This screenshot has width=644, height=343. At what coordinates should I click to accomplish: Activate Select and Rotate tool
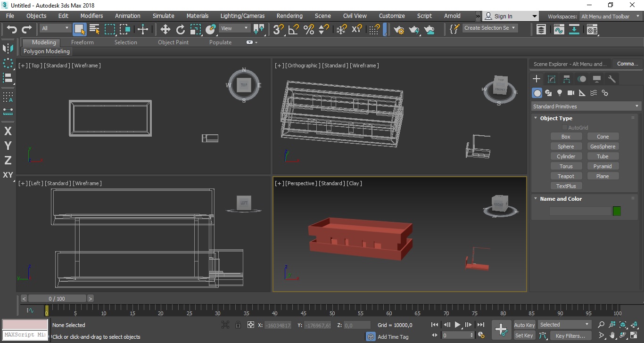[x=181, y=30]
